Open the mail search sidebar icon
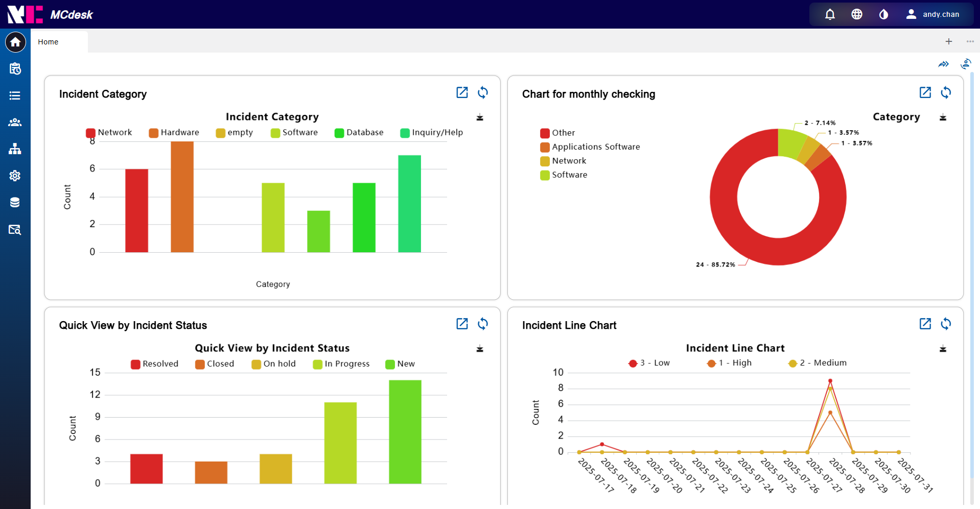 15,229
